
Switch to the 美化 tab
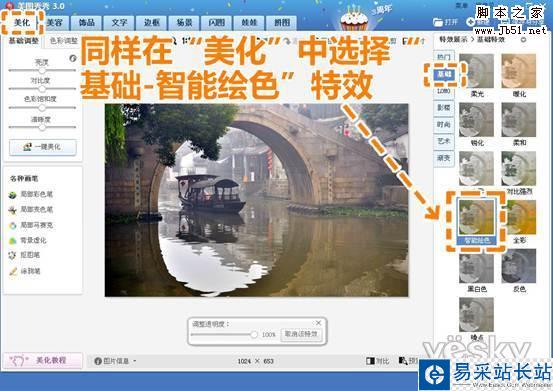click(22, 23)
